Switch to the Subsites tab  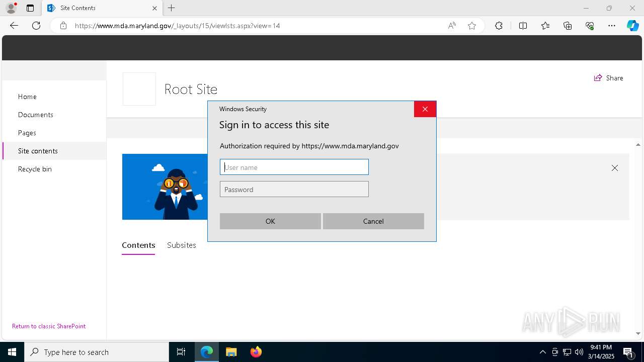point(182,245)
